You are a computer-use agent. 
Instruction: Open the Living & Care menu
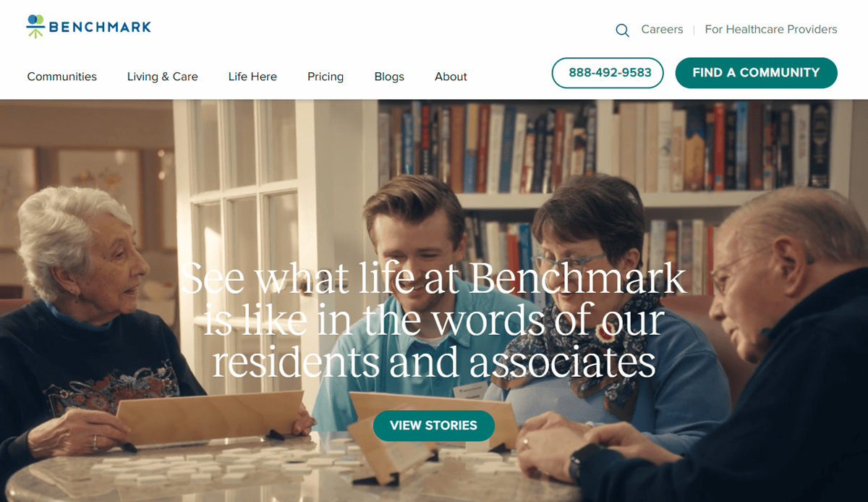click(x=163, y=77)
